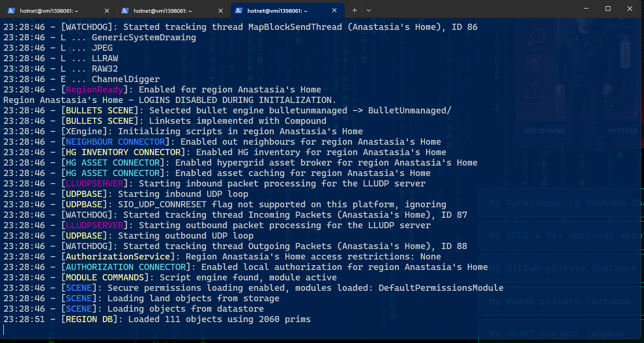The height and width of the screenshot is (343, 644).
Task: Open My OSINT project (alpha) link
Action: click(x=561, y=333)
